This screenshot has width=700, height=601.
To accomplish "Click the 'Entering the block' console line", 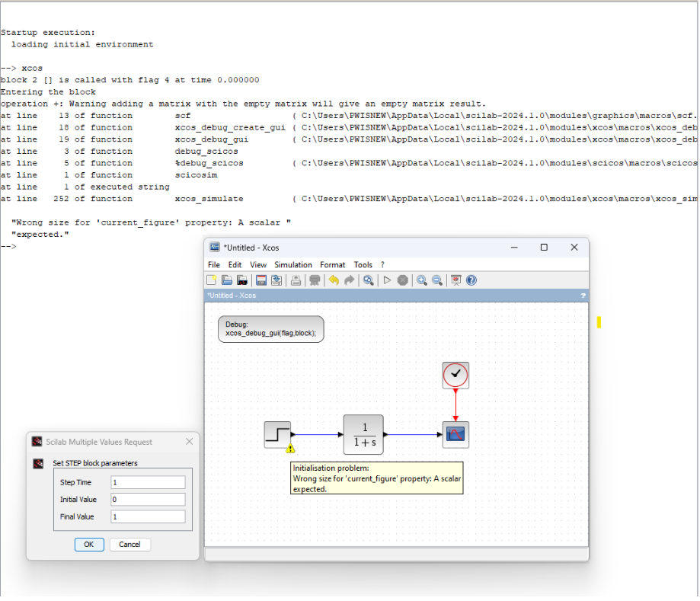I will click(x=48, y=92).
